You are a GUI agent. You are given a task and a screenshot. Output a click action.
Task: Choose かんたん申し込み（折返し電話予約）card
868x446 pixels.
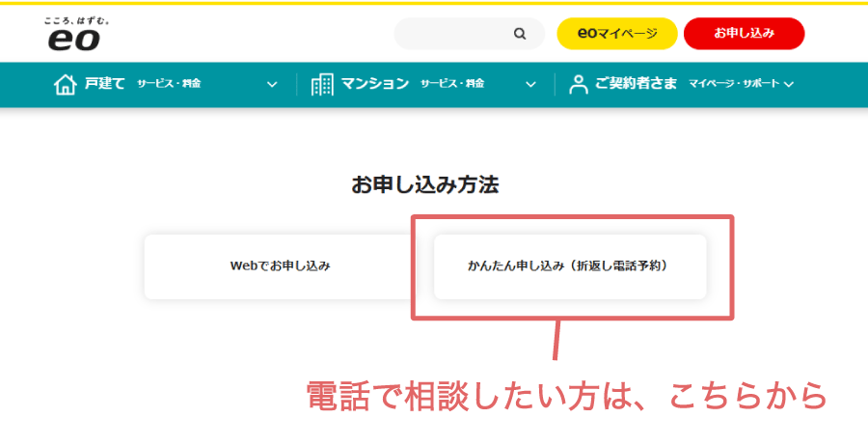click(x=569, y=265)
